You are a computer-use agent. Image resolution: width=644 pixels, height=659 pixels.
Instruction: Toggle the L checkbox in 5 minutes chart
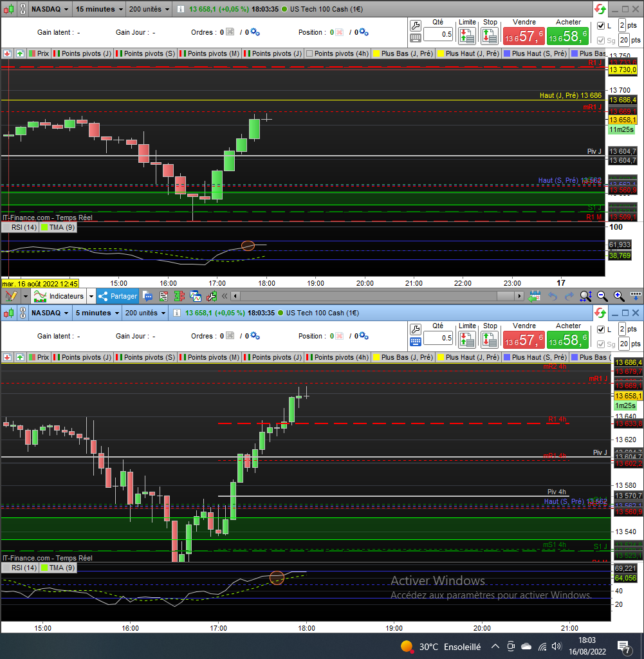(x=601, y=329)
